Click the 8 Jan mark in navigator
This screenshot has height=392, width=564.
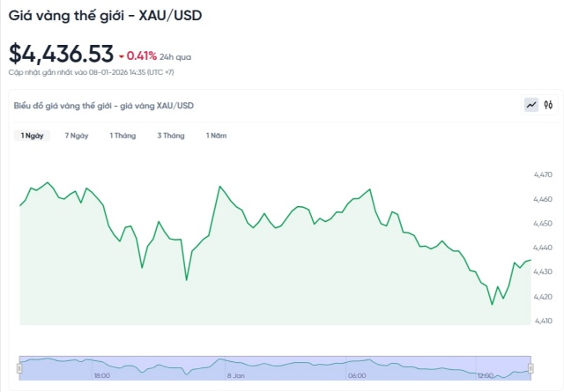click(235, 375)
